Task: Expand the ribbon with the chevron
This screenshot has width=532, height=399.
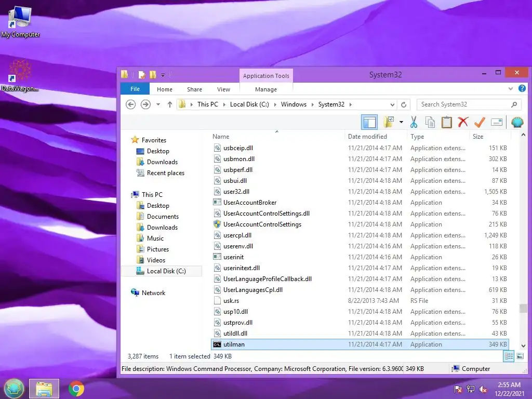Action: point(510,89)
